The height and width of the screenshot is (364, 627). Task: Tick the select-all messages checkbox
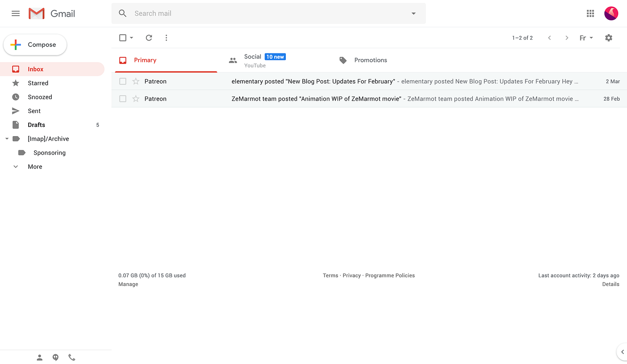coord(122,37)
